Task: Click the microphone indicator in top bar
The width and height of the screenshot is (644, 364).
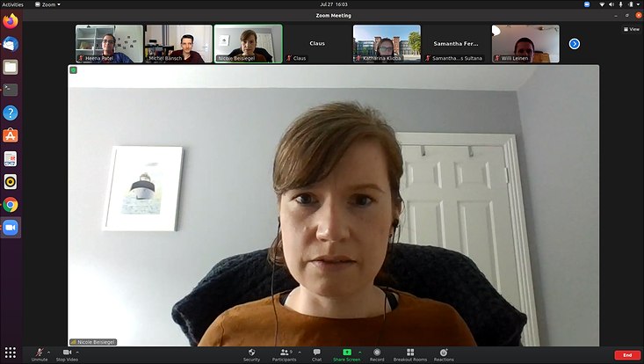Action: point(620,4)
